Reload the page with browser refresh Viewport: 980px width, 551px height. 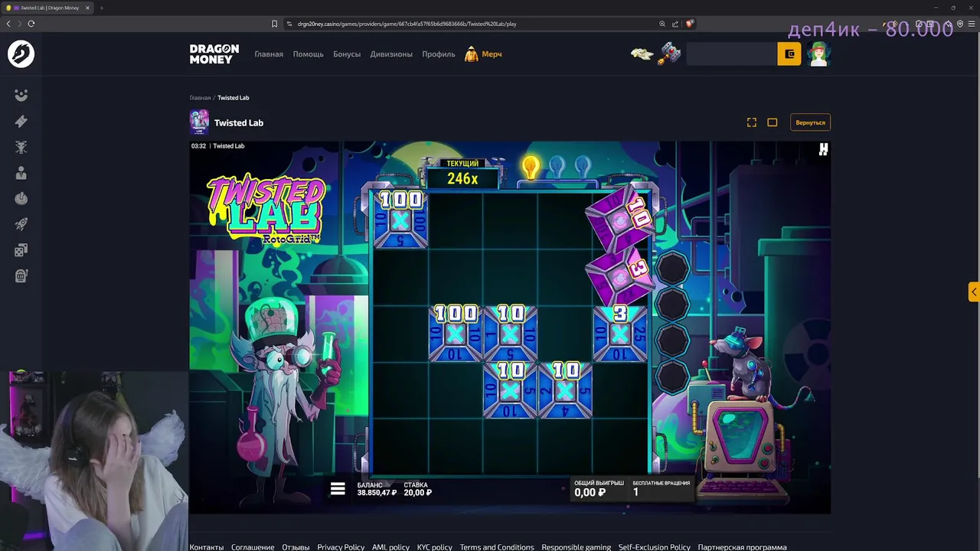point(31,24)
